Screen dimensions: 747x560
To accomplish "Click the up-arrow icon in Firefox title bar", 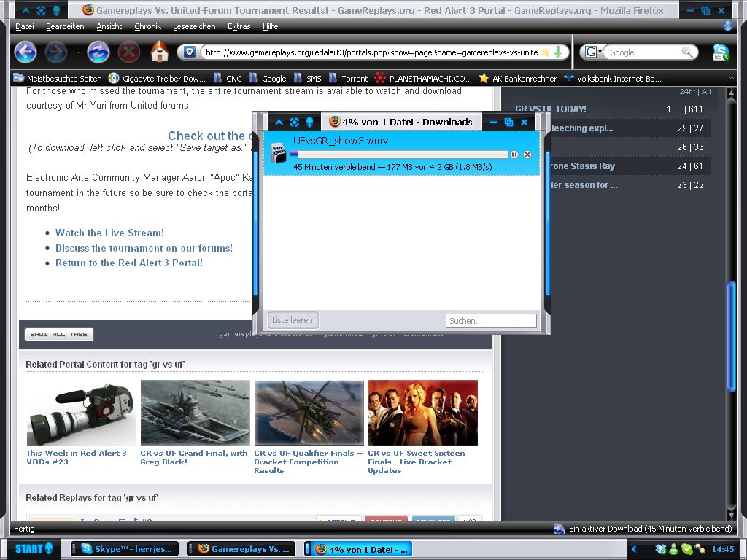I will coord(27,10).
